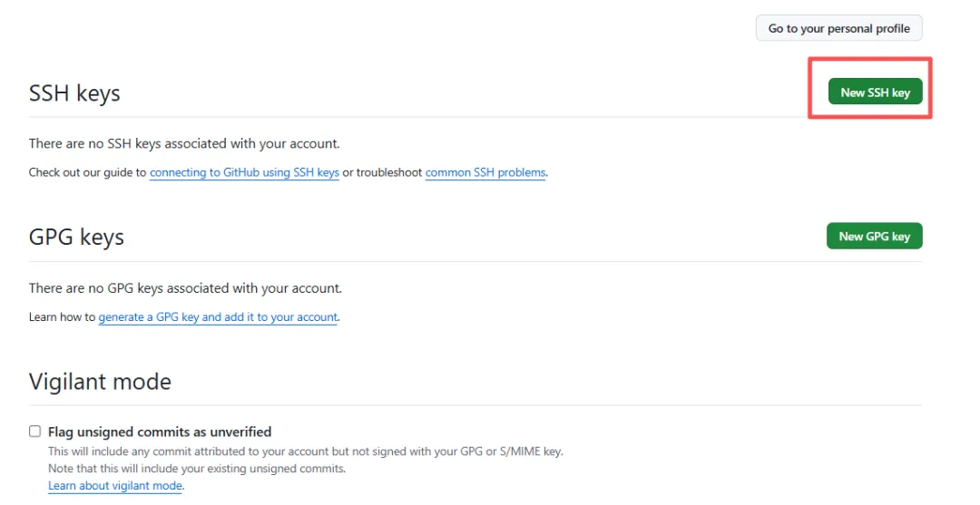Open the connecting to GitHub using SSH keys guide

click(x=244, y=172)
